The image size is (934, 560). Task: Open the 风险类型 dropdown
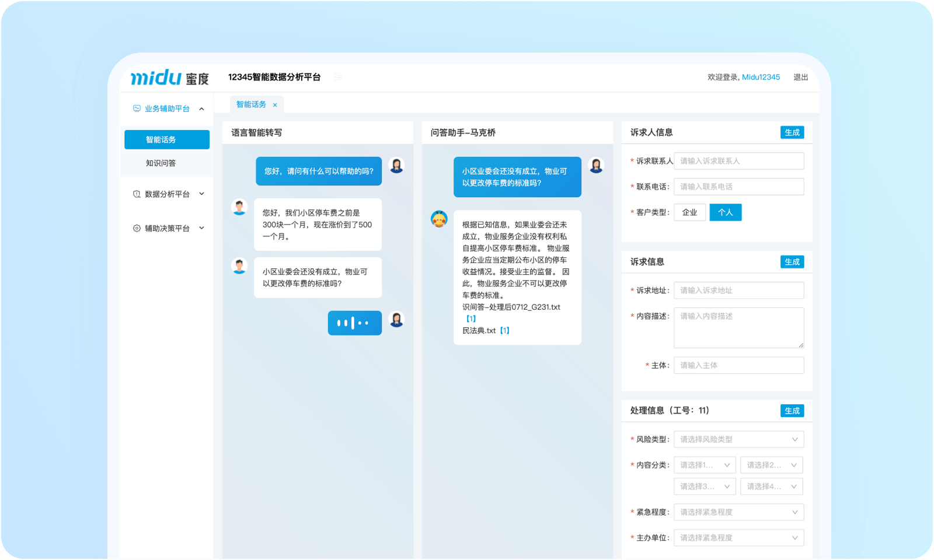point(738,439)
